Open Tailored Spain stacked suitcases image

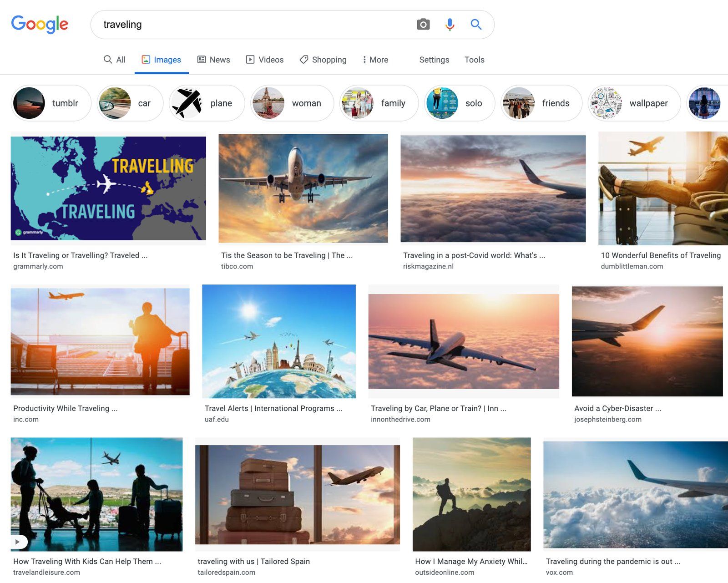pos(298,494)
